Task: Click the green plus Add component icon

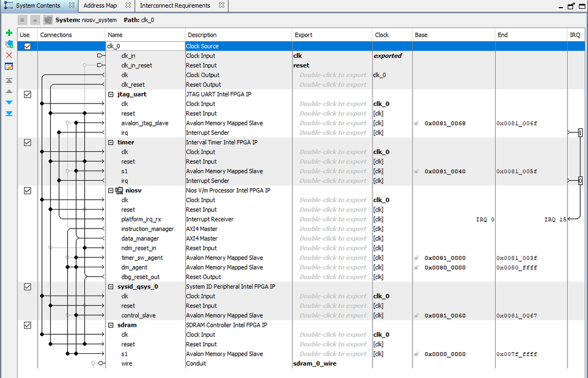Action: (9, 34)
